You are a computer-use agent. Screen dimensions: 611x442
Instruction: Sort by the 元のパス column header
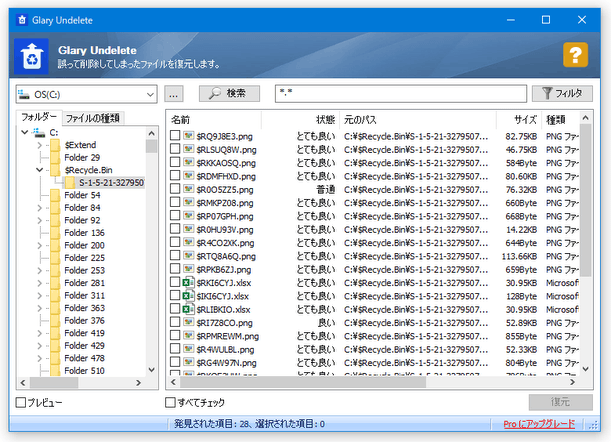[418, 120]
